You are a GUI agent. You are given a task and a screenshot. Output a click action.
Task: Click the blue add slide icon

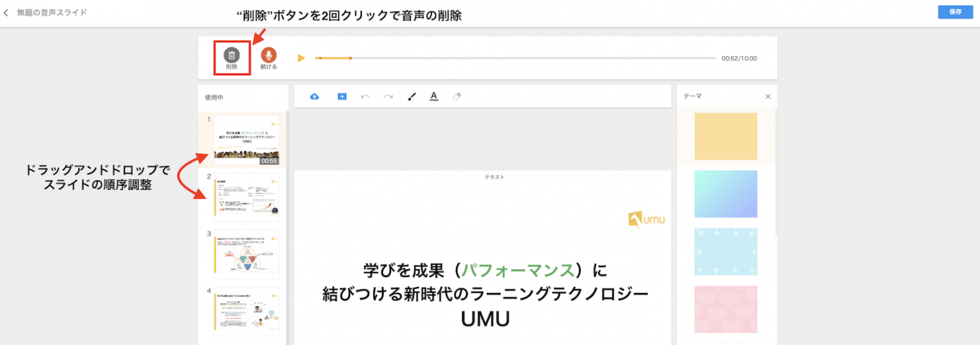pos(342,96)
